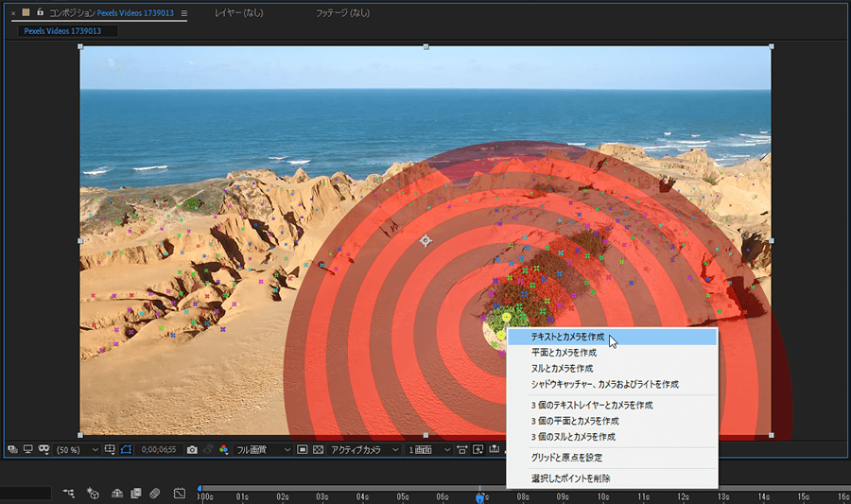This screenshot has width=851, height=504.
Task: Open grid and guide options icon
Action: 110,449
